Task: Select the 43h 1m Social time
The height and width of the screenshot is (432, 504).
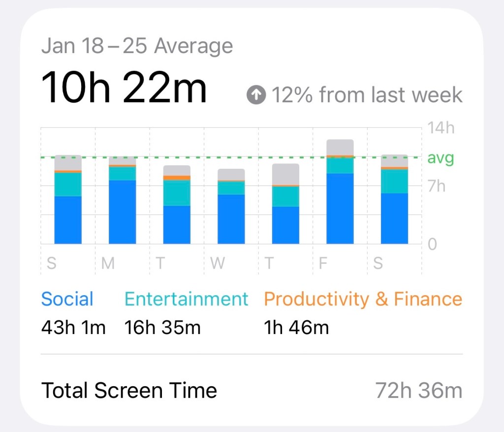Action: coord(73,327)
